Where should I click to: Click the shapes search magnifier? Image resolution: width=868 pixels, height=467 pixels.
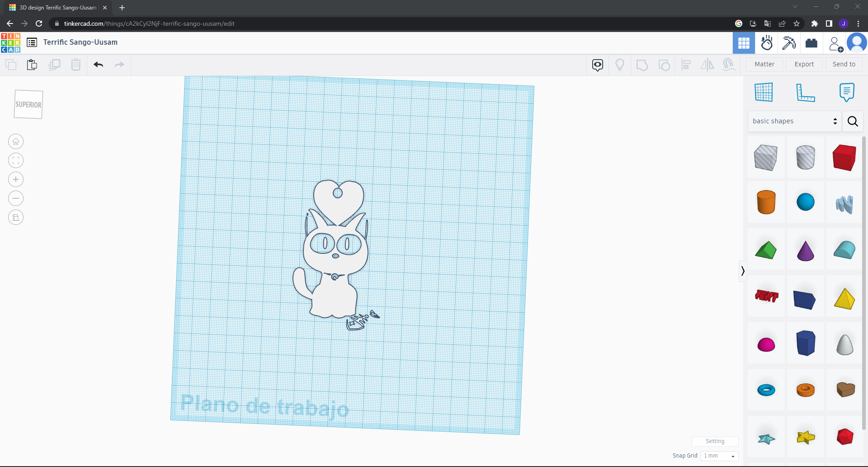853,121
